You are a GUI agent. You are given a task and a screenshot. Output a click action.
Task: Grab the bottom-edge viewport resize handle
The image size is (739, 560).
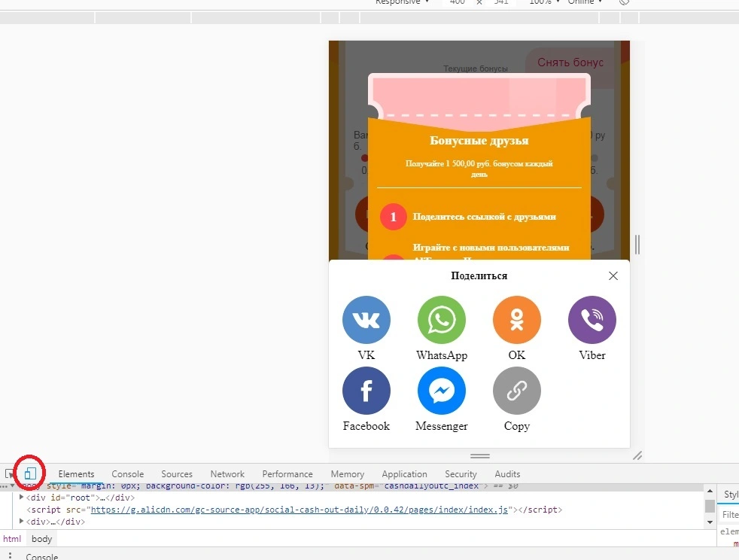coord(480,456)
